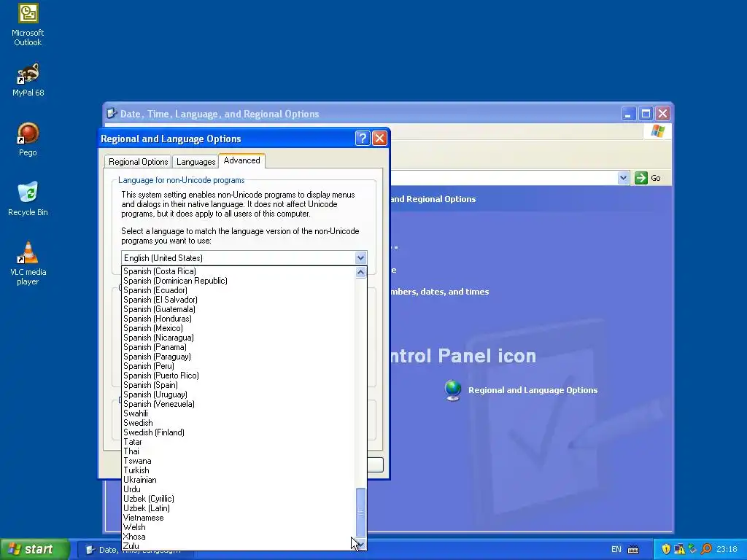
Task: Click the green Go arrow icon
Action: [x=641, y=178]
